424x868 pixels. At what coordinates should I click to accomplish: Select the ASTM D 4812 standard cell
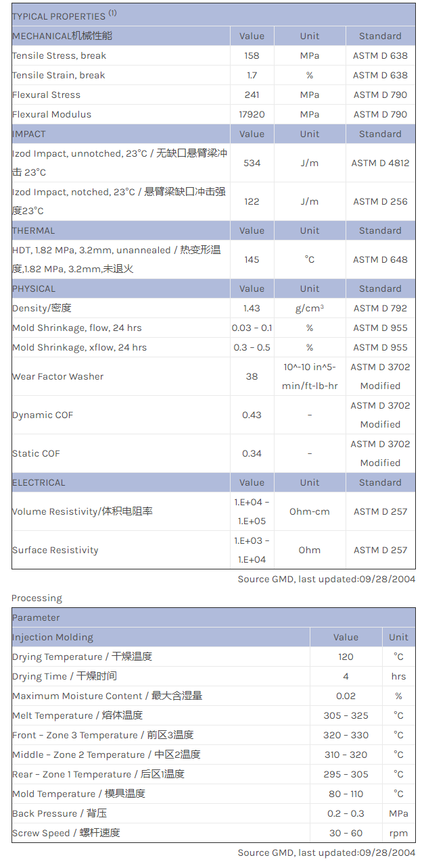pos(380,163)
